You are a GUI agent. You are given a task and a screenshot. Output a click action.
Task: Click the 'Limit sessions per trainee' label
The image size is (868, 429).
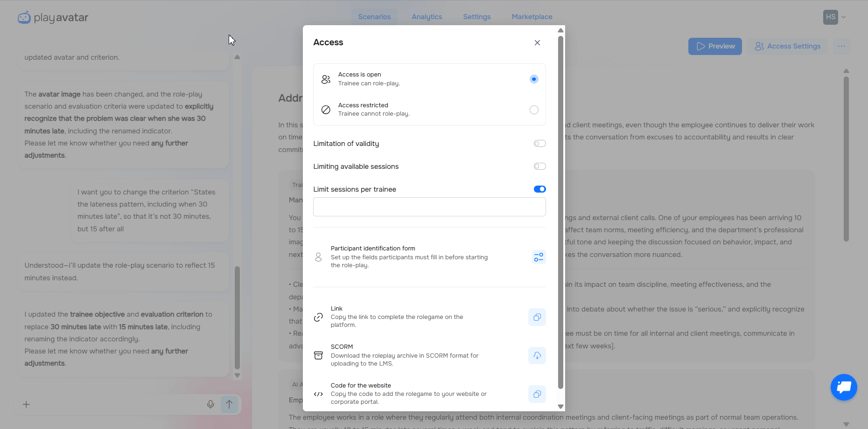tap(355, 189)
